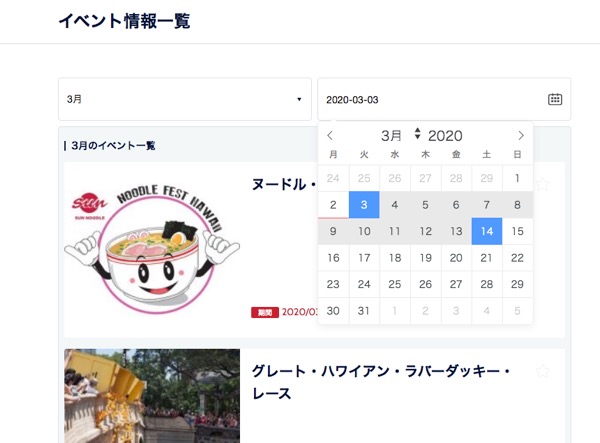Select March 16 in the calendar
The width and height of the screenshot is (600, 443).
pos(333,258)
